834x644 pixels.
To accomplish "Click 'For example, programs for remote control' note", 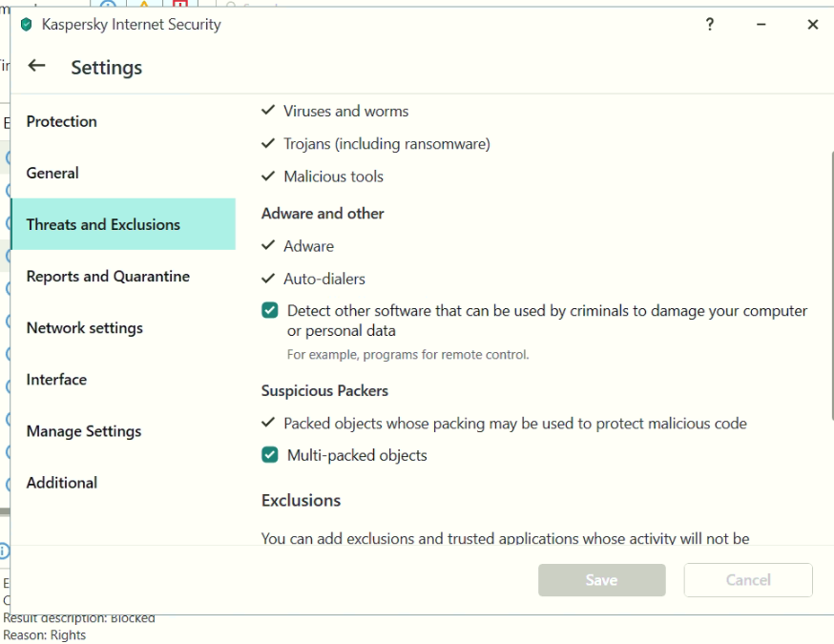I will click(x=408, y=355).
